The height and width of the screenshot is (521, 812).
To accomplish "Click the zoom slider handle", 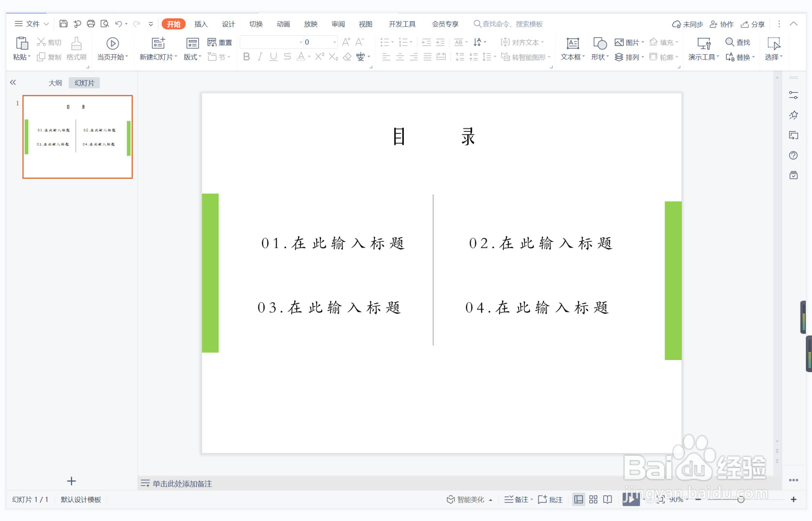I will tap(741, 499).
